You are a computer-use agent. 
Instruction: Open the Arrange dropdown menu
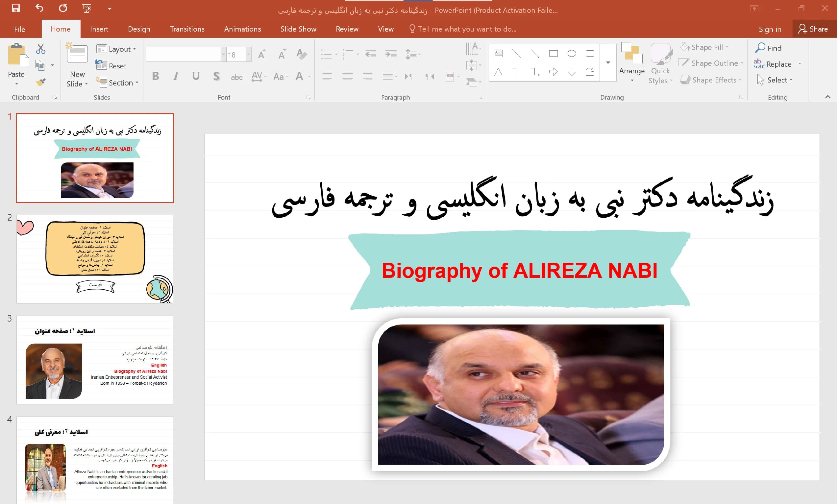[632, 63]
